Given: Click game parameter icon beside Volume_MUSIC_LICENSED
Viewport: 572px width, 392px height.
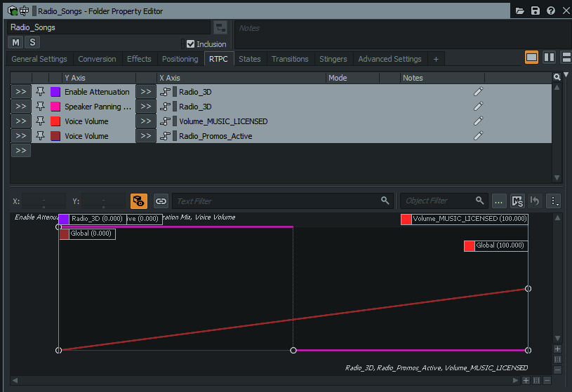Looking at the screenshot, I should [165, 121].
